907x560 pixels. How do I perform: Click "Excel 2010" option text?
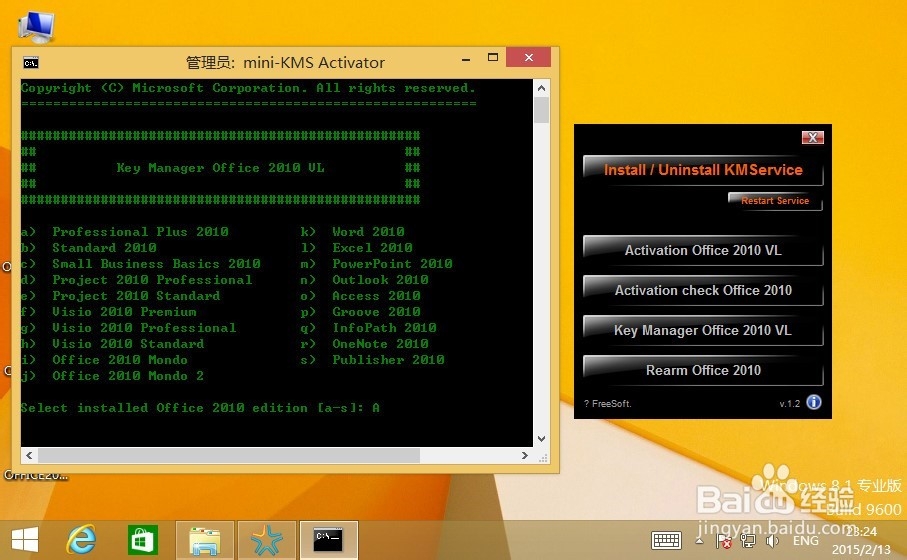373,248
